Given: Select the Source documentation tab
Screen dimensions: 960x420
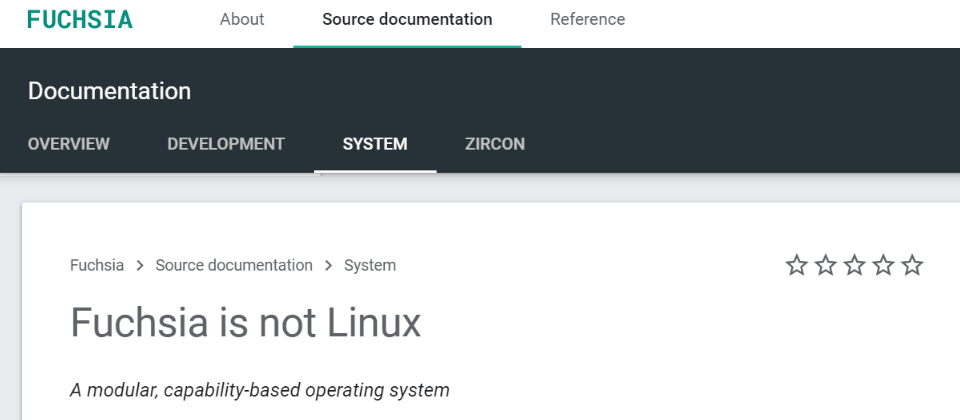Looking at the screenshot, I should pos(407,19).
